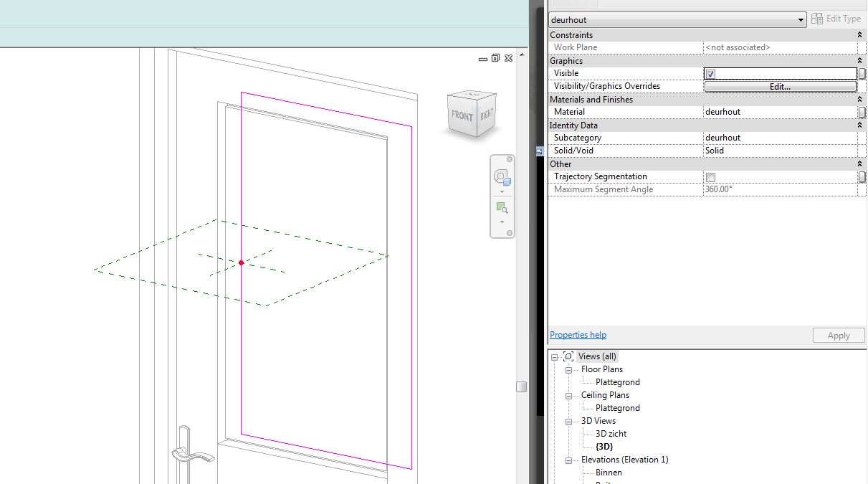Select the Full Navigation Wheel tool

(500, 178)
